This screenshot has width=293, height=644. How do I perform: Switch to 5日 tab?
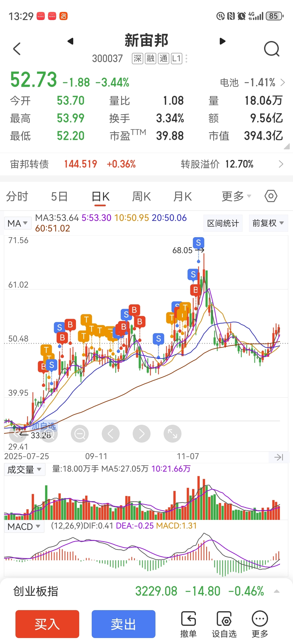click(x=59, y=197)
